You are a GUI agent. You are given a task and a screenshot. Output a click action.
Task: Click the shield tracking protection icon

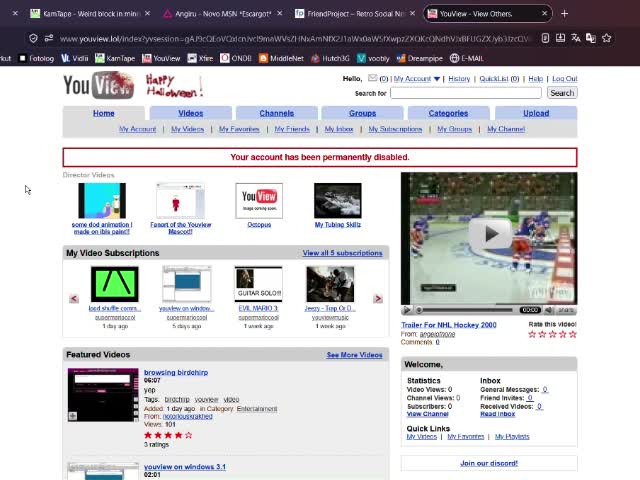33,38
